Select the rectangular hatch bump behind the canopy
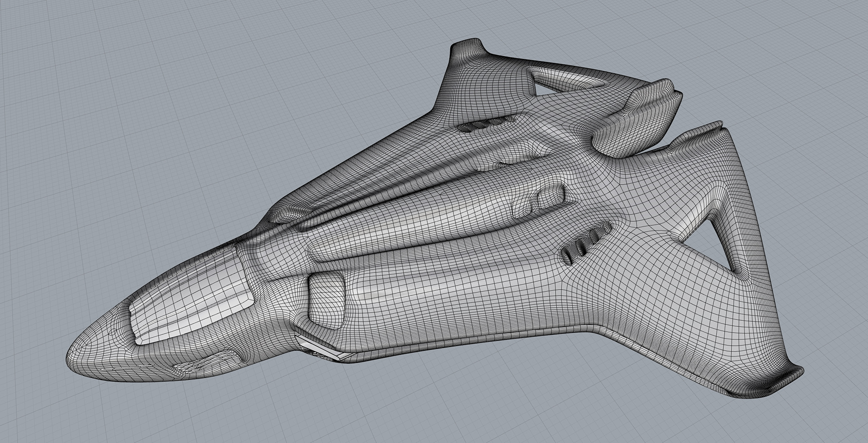 pyautogui.click(x=327, y=301)
